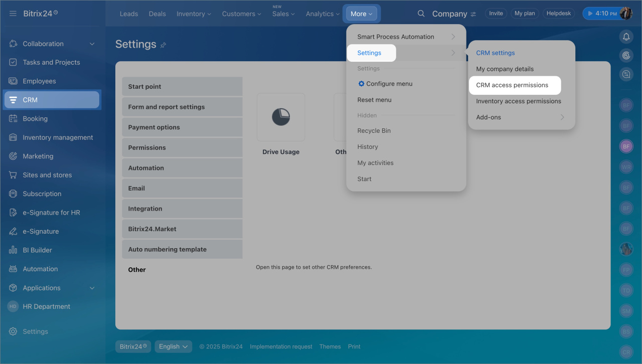Pin the Settings page with pin icon

tap(163, 45)
